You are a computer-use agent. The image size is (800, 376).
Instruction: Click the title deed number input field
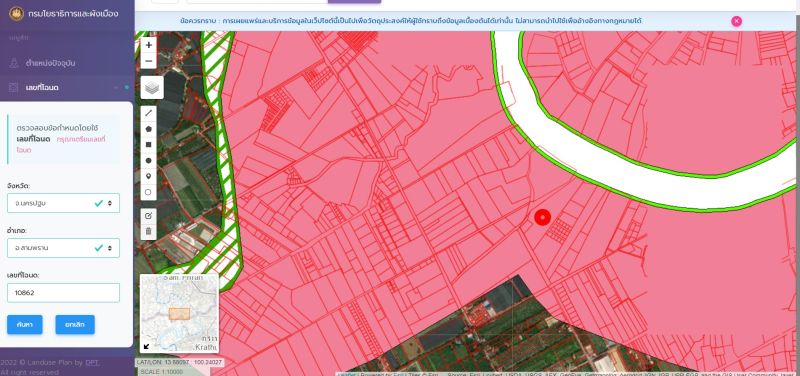tap(63, 293)
